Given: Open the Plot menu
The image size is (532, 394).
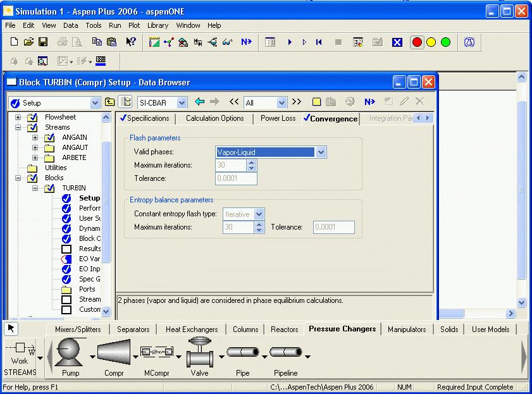Looking at the screenshot, I should (x=134, y=25).
